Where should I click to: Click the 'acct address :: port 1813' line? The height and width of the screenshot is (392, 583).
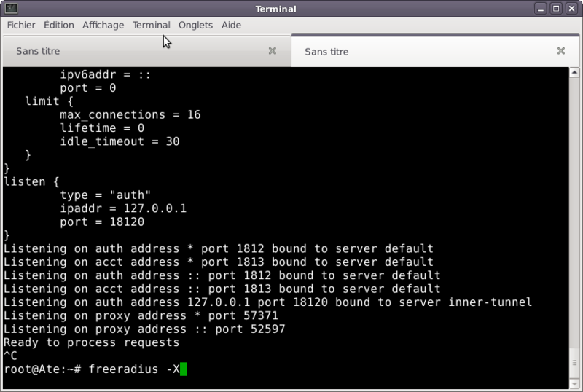pyautogui.click(x=222, y=289)
